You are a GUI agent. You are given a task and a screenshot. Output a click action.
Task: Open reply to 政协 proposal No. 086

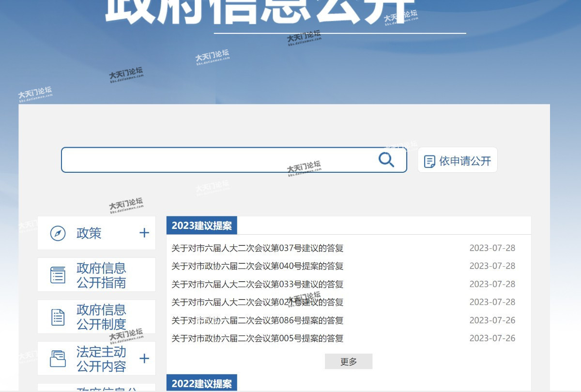pyautogui.click(x=257, y=320)
